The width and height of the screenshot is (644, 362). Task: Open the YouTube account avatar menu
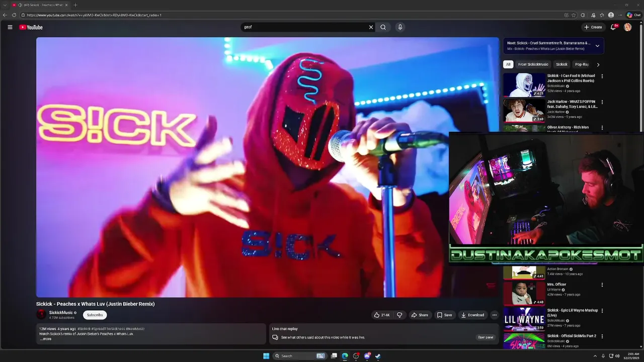pyautogui.click(x=627, y=27)
